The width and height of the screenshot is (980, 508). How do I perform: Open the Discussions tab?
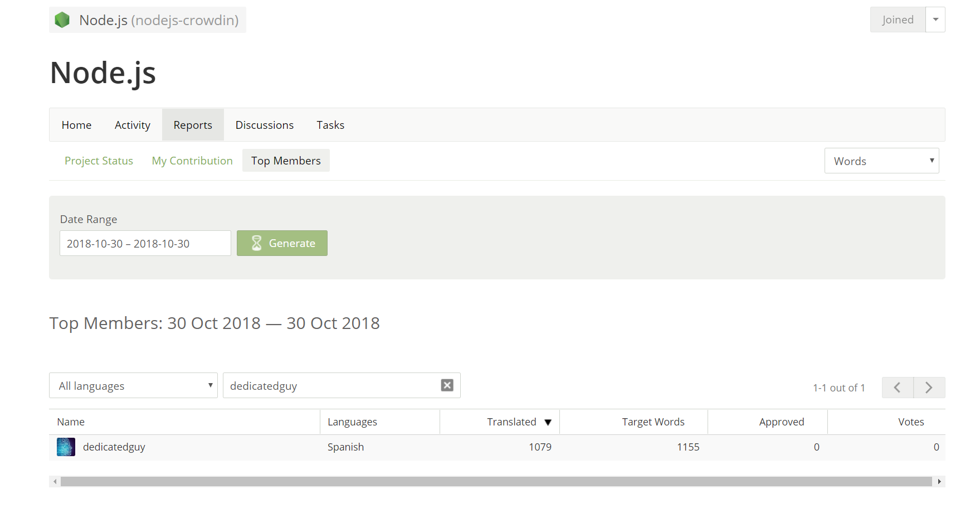(265, 125)
